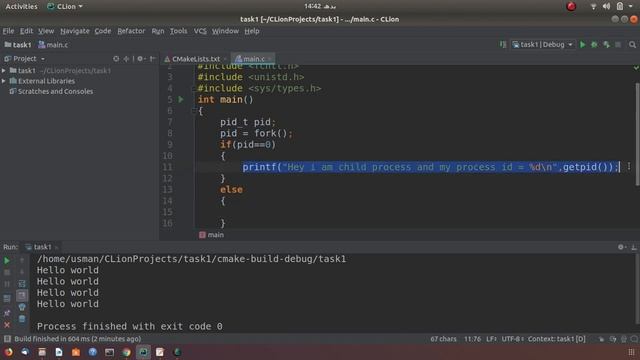Screen dimensions: 640x360
Task: Pin the Run tab
Action: point(7,313)
